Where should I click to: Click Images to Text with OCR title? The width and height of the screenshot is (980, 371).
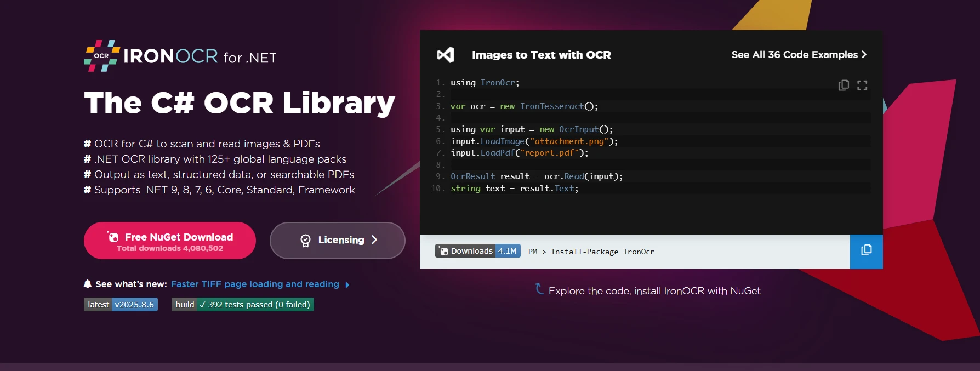point(542,55)
